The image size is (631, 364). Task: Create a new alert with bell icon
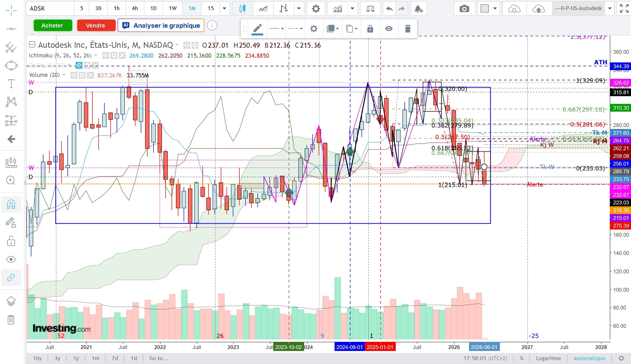point(419,9)
